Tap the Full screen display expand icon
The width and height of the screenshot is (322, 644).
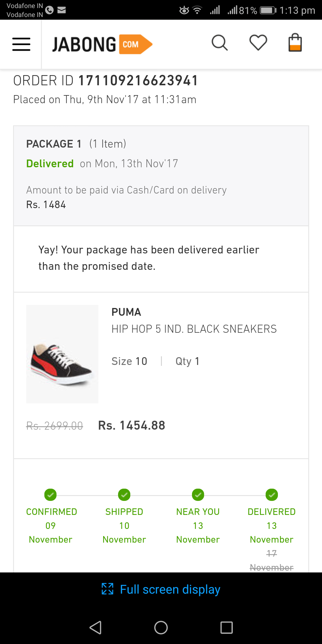[107, 589]
